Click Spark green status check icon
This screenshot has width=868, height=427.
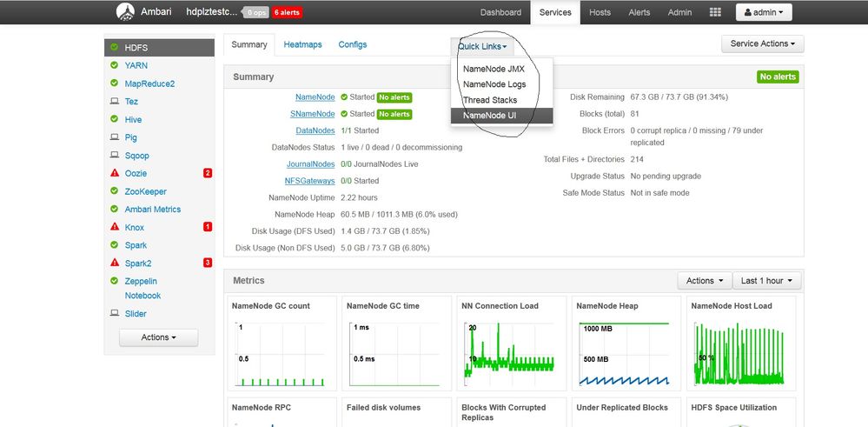tap(114, 244)
